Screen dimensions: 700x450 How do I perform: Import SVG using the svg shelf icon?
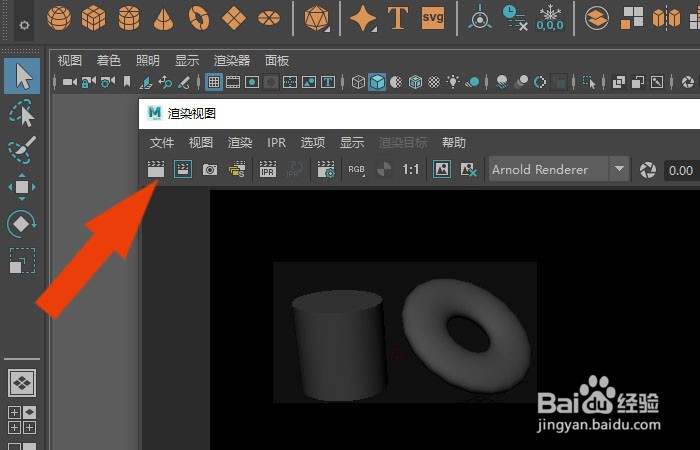[433, 18]
